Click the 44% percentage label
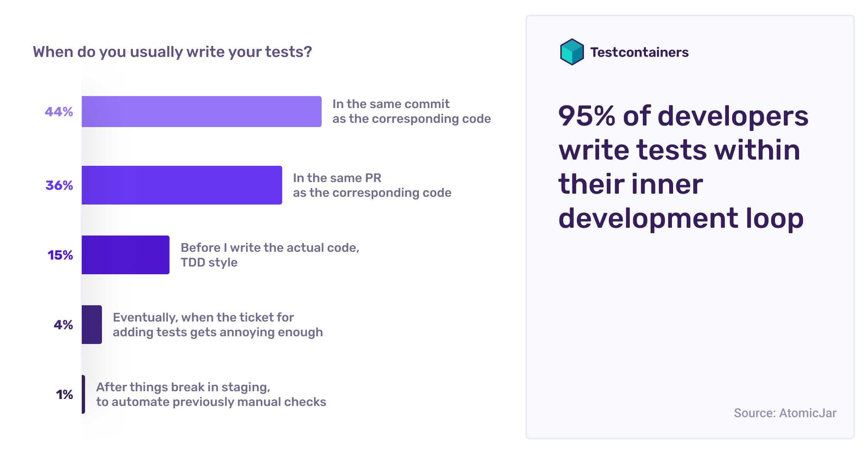The image size is (868, 454). coord(59,112)
